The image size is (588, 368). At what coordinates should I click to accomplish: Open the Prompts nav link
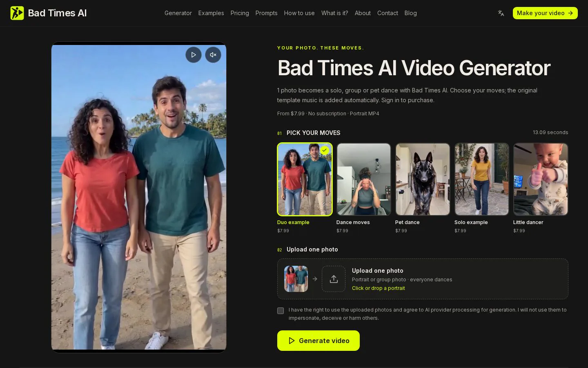[266, 13]
